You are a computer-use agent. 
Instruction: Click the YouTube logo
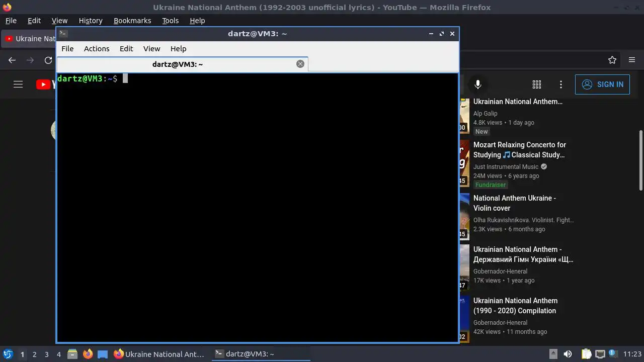(46, 84)
